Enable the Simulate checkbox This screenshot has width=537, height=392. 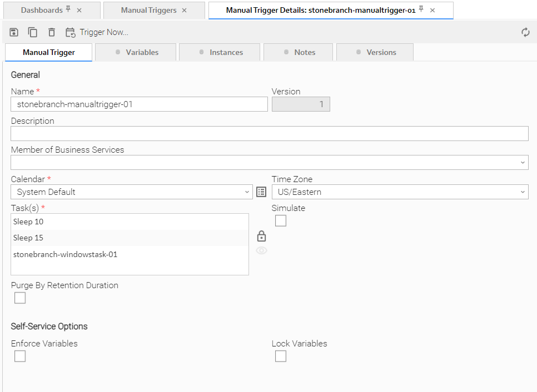pos(281,221)
